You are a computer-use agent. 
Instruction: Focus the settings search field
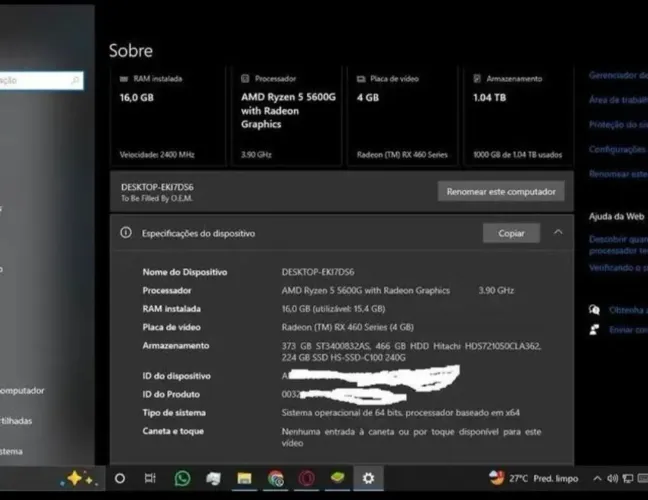click(x=41, y=80)
